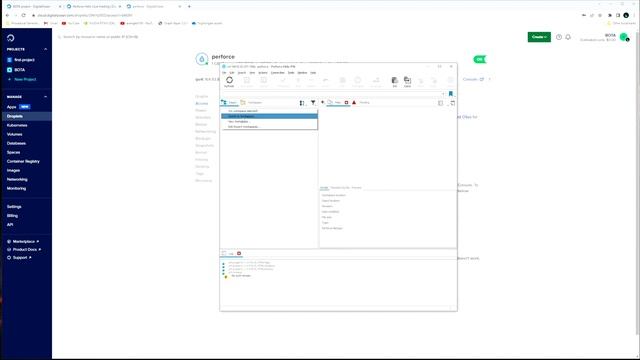640x360 pixels.
Task: Select the Log tab in the bottom pane
Action: click(x=231, y=254)
